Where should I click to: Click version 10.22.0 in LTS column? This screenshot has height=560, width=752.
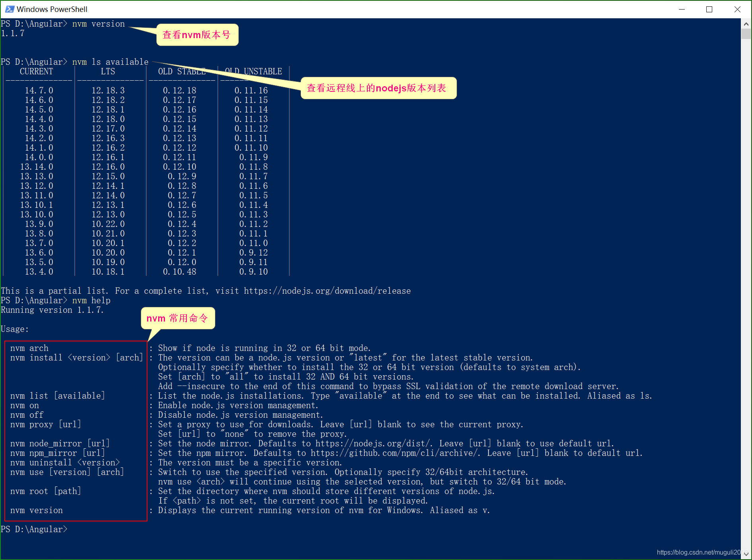[x=108, y=224]
